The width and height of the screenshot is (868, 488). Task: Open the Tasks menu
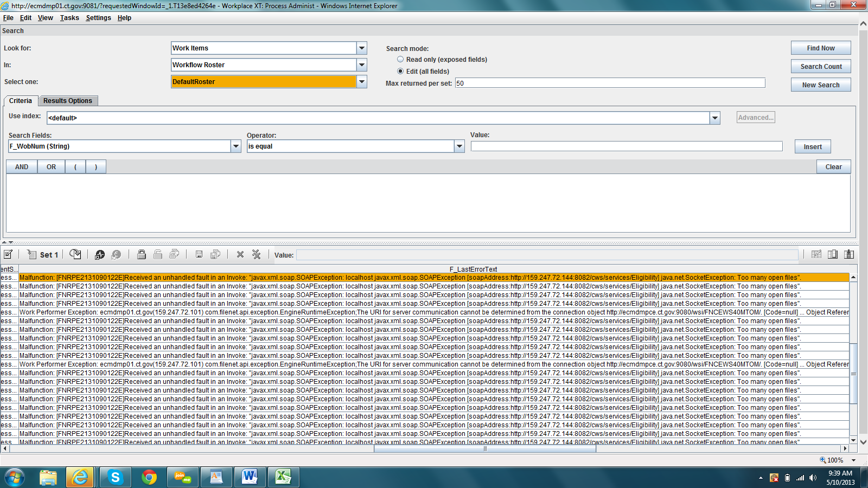pos(69,17)
